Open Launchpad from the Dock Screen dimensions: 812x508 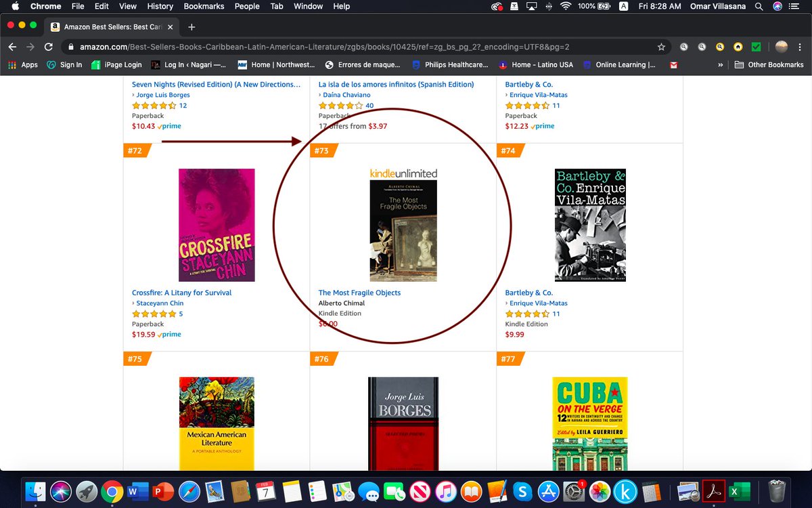click(87, 490)
